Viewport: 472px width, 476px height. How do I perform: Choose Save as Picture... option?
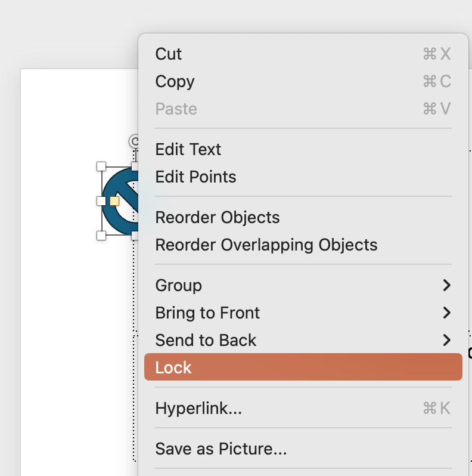[221, 449]
